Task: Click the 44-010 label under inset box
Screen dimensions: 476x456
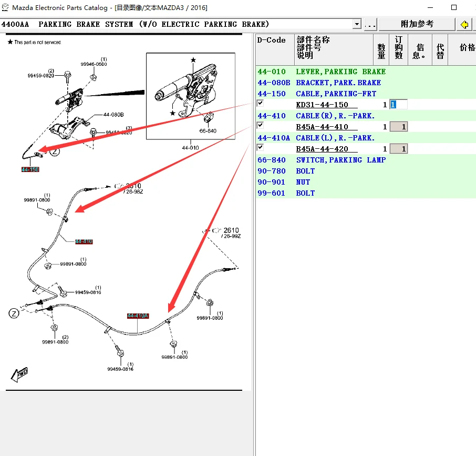Action: pos(190,148)
